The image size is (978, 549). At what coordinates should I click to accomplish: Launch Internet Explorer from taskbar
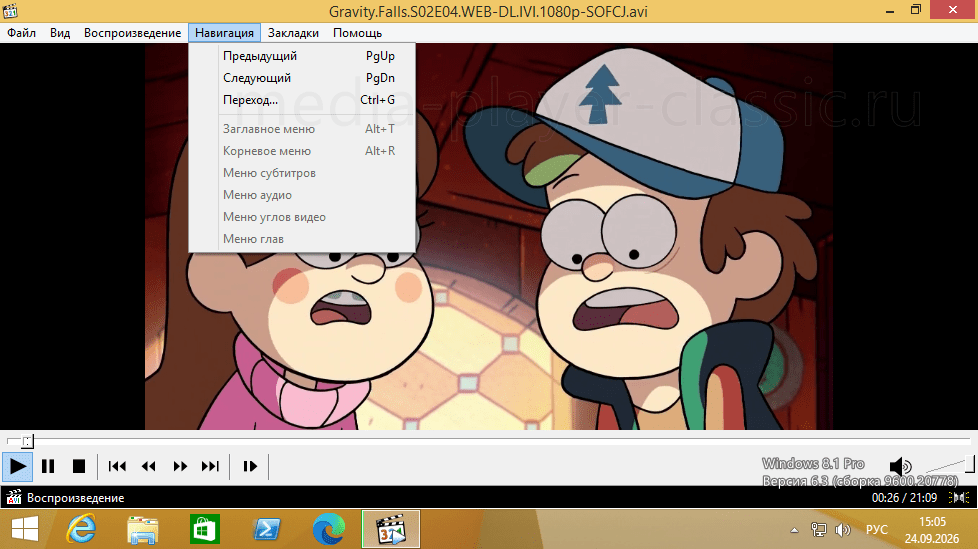81,530
